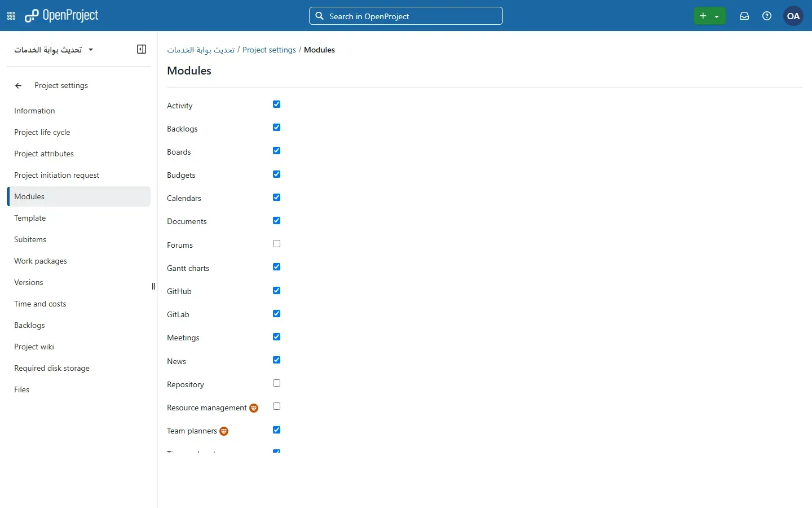Disable the News module
This screenshot has height=508, width=812.
pyautogui.click(x=276, y=360)
